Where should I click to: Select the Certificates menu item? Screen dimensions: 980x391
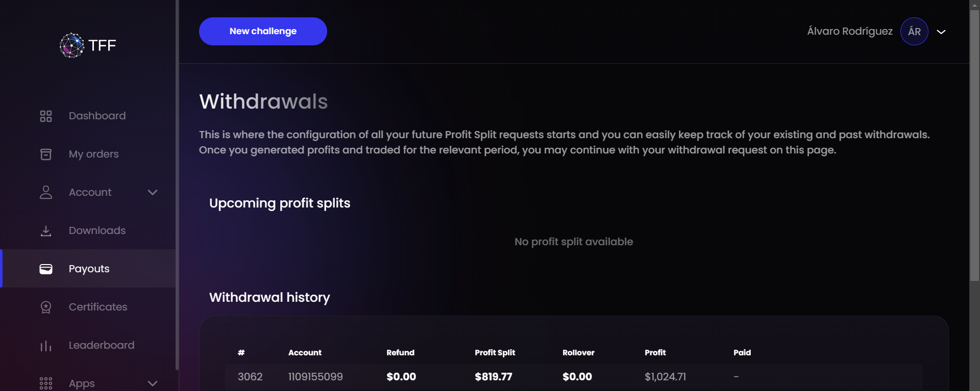(x=98, y=307)
